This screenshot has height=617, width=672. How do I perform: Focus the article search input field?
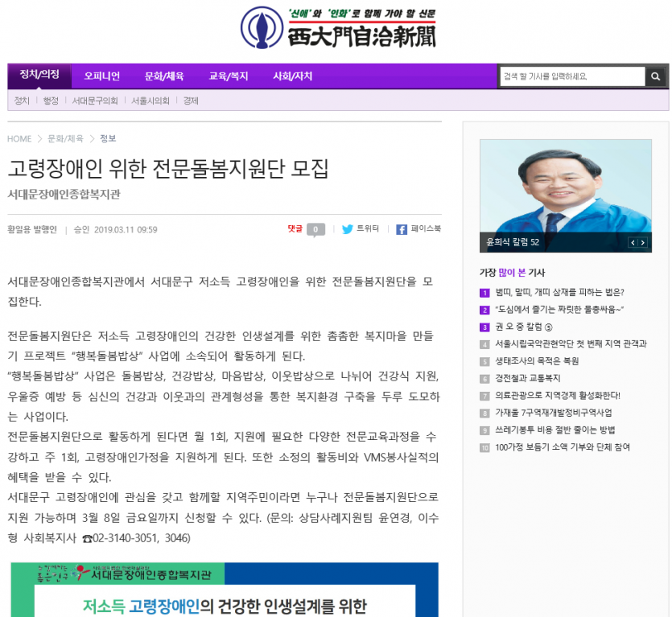(x=572, y=76)
